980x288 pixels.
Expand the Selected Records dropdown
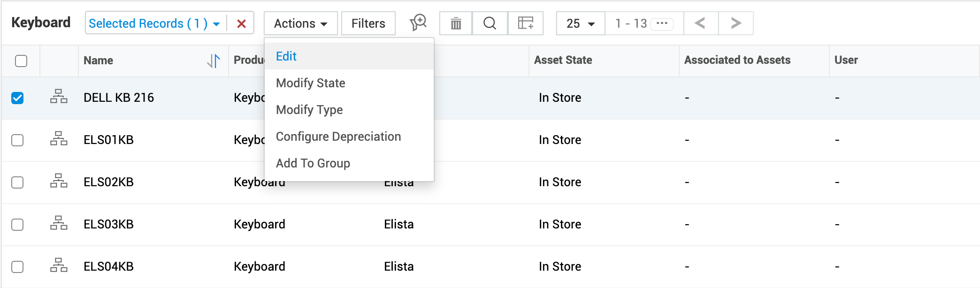tap(216, 24)
